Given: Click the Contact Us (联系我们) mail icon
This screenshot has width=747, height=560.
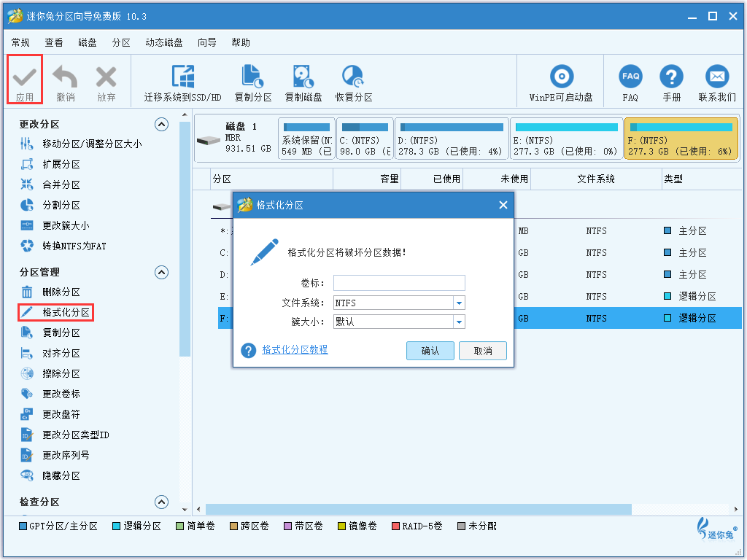Looking at the screenshot, I should [717, 76].
